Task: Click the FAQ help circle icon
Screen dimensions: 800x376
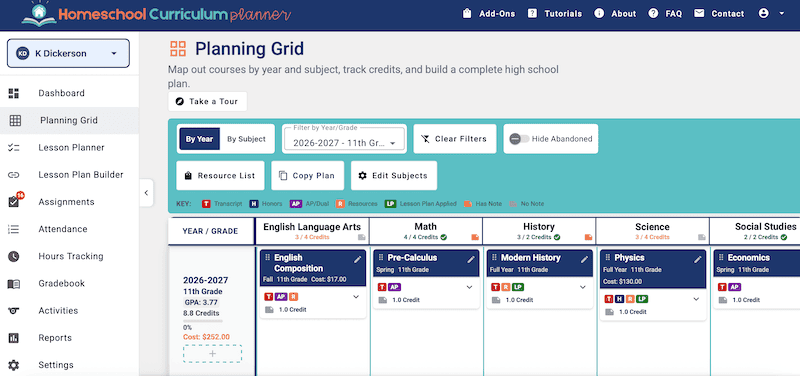Action: click(x=653, y=14)
